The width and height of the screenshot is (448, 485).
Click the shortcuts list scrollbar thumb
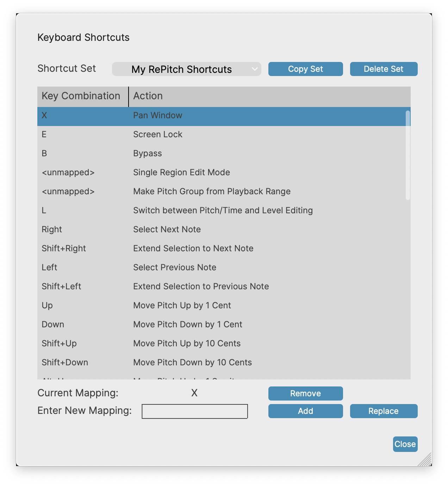pos(407,155)
